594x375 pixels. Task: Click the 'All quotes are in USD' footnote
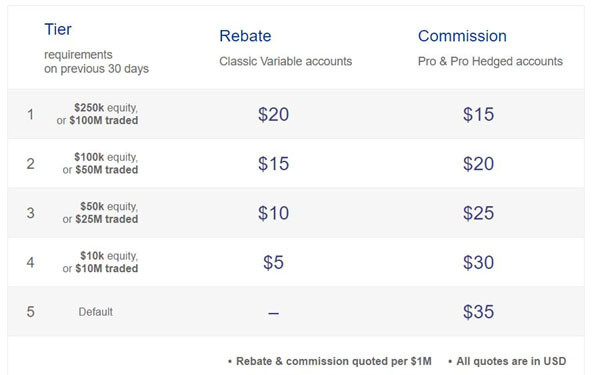point(511,361)
